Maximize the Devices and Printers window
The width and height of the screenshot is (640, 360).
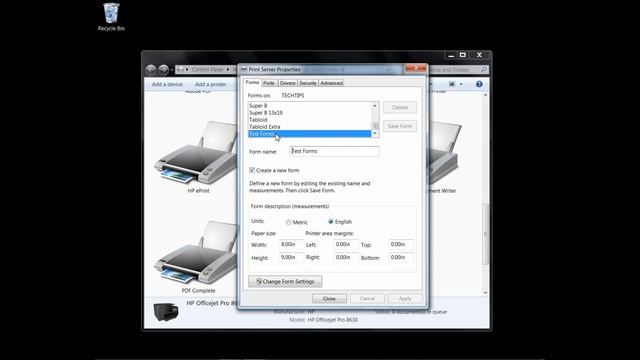click(x=462, y=55)
